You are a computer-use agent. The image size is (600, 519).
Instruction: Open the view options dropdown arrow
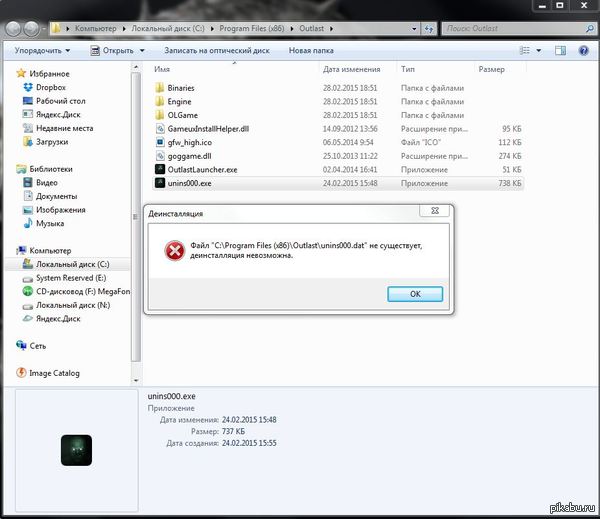coord(538,51)
